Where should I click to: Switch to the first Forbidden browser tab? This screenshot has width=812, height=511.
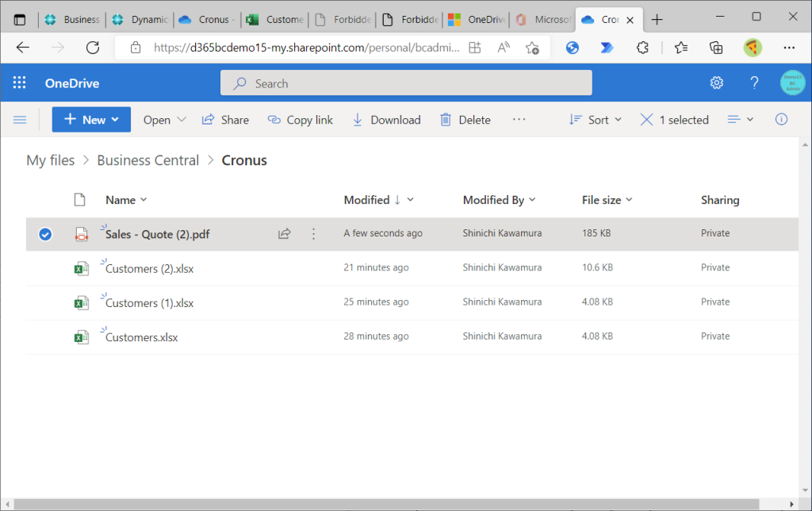(x=343, y=20)
